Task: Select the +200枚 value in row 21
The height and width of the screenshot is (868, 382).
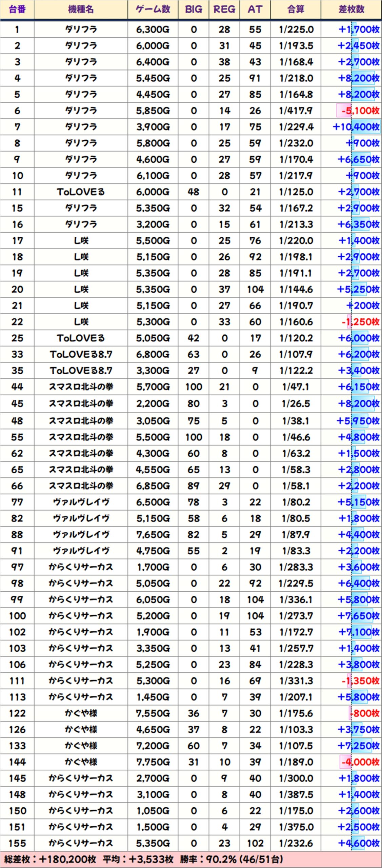Action: (363, 306)
